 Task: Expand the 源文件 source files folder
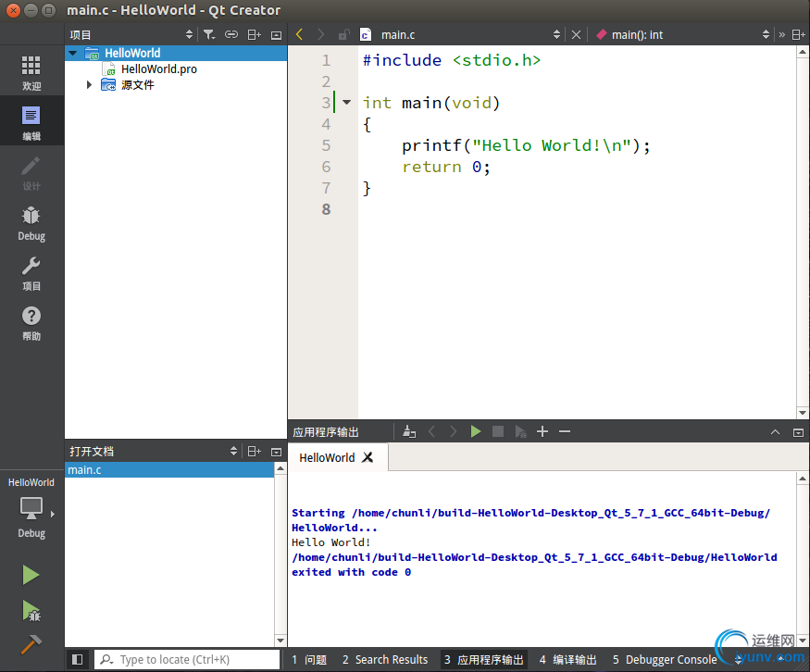(90, 85)
